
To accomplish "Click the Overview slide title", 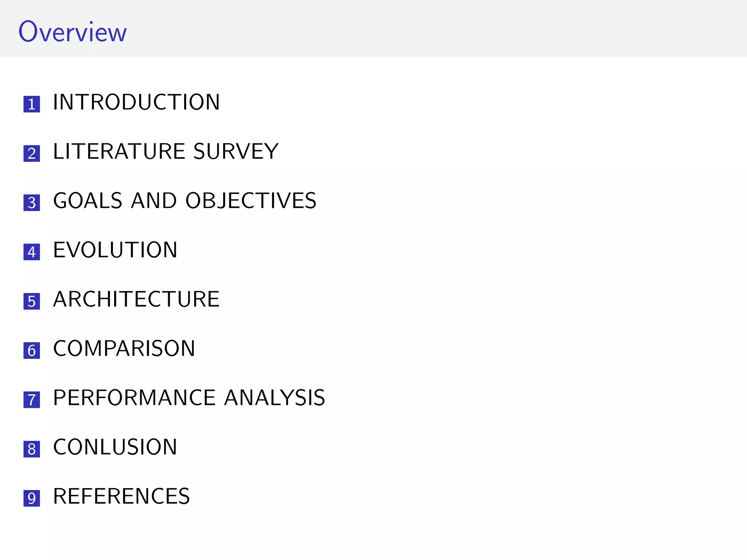I will [73, 32].
